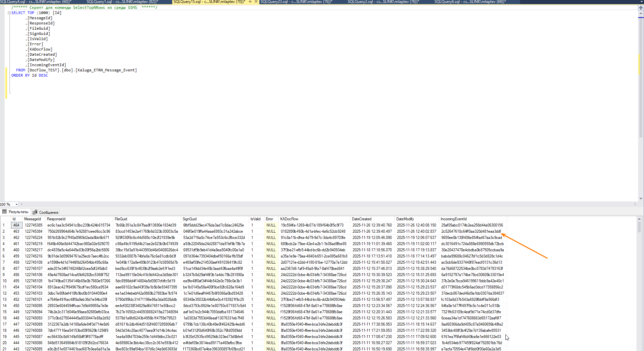Click MessageId cell 122745089
Viewport: 644px width, 351px height.
[x=34, y=324]
